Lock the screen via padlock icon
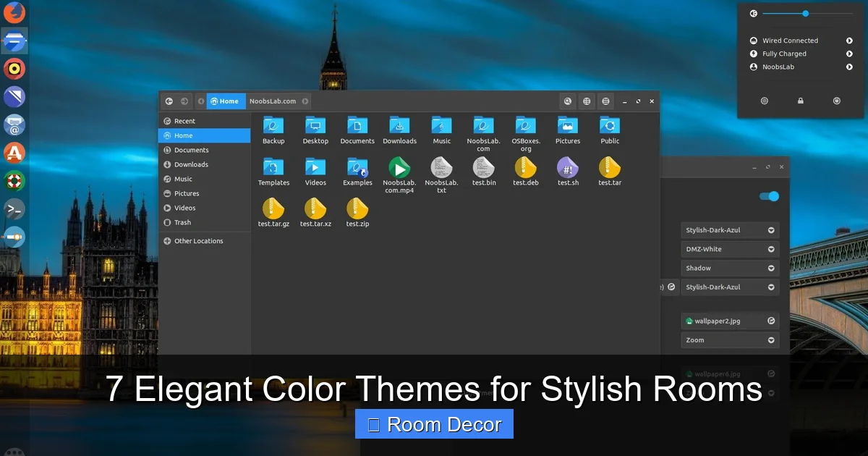The height and width of the screenshot is (456, 868). [801, 101]
